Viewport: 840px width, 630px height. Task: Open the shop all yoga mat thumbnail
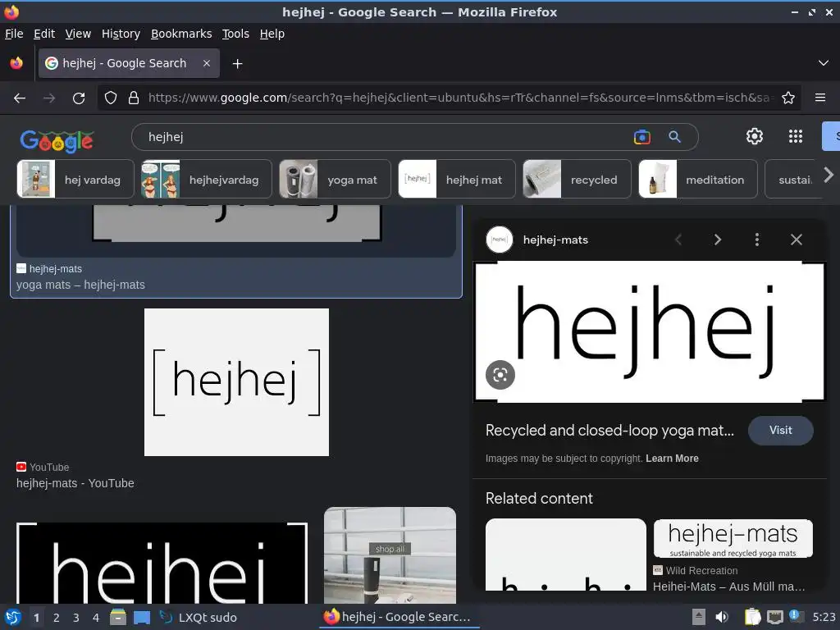(x=390, y=555)
